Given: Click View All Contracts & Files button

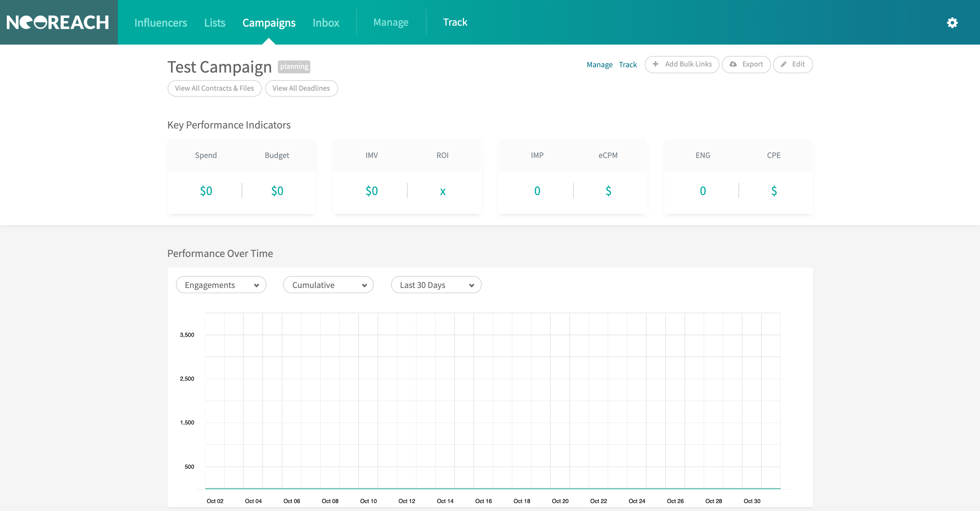Looking at the screenshot, I should pyautogui.click(x=214, y=88).
